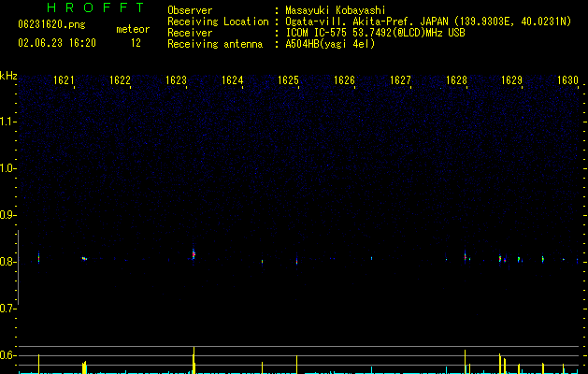Select the file name 06231620.png

pyautogui.click(x=51, y=24)
